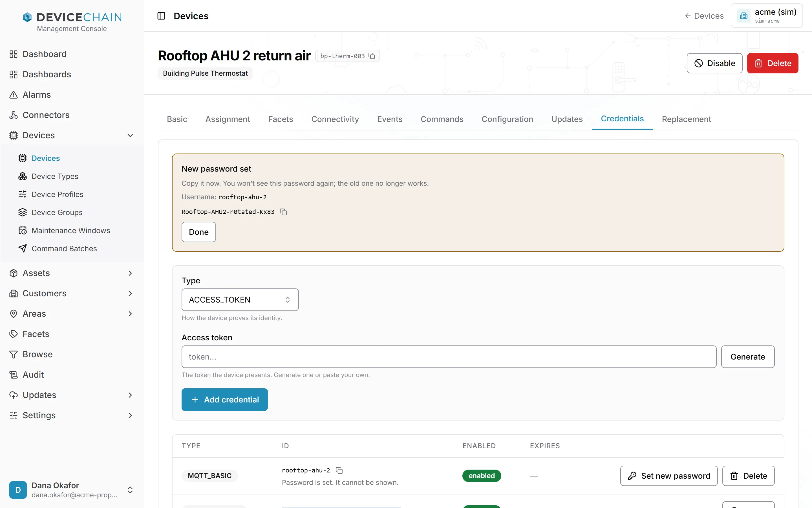Open Browse in the sidebar
The height and width of the screenshot is (508, 812).
[37, 354]
